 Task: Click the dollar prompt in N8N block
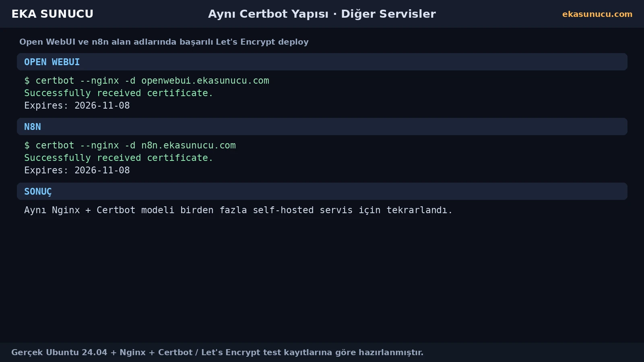(x=27, y=146)
